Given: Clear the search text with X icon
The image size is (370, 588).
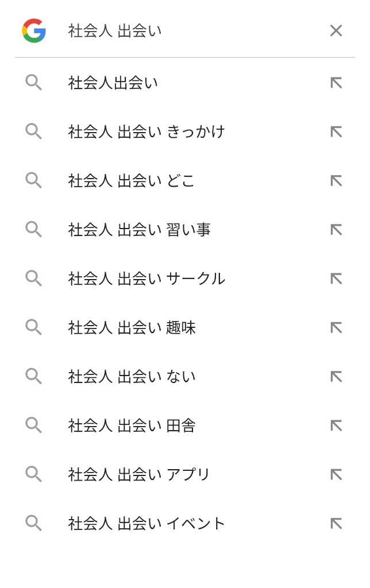Looking at the screenshot, I should (x=336, y=30).
